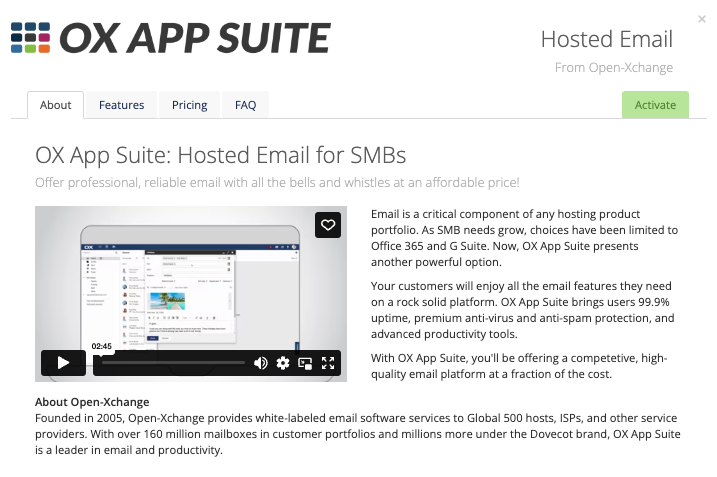
Task: Enter fullscreen video mode
Action: click(328, 363)
